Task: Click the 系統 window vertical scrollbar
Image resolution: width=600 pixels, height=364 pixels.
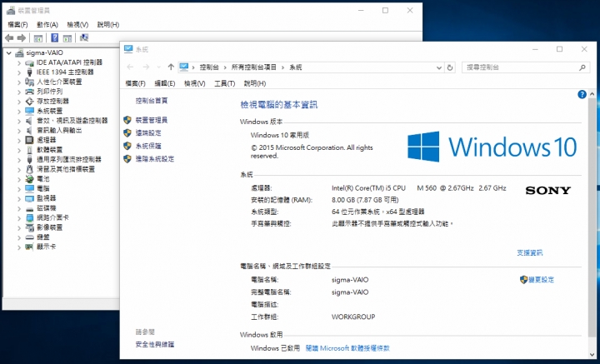Action: (592, 217)
